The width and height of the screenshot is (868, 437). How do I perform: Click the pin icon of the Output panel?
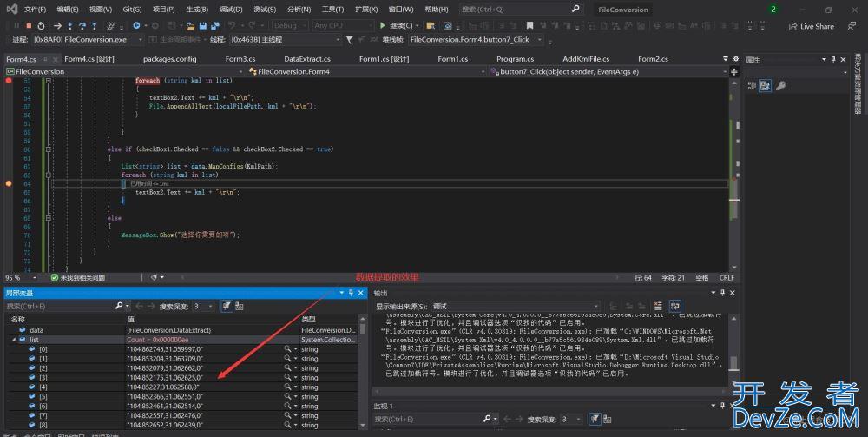pos(722,293)
